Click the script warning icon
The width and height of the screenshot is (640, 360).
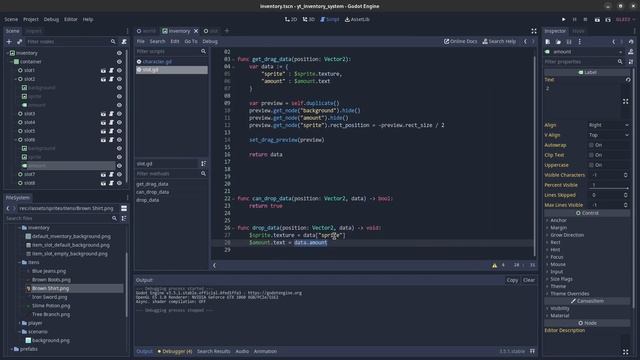pyautogui.click(x=495, y=265)
